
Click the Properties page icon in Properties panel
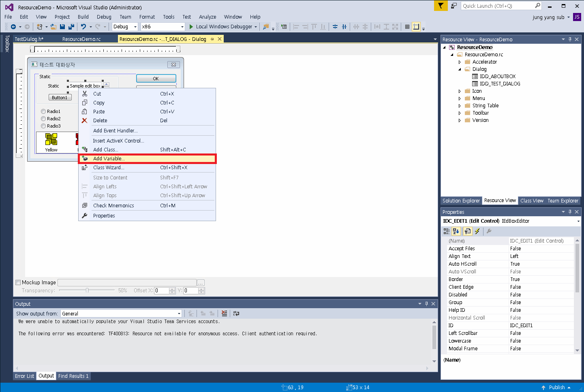[x=468, y=231]
